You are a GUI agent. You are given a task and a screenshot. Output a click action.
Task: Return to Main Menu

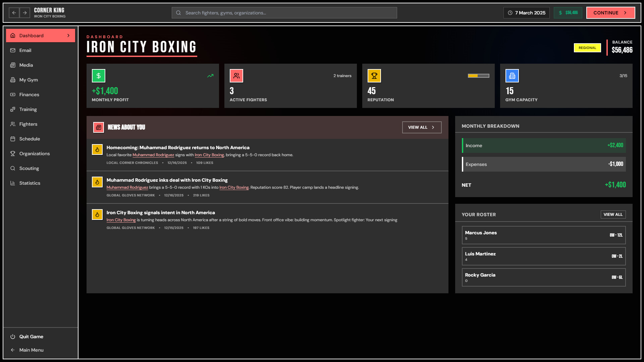(x=32, y=350)
